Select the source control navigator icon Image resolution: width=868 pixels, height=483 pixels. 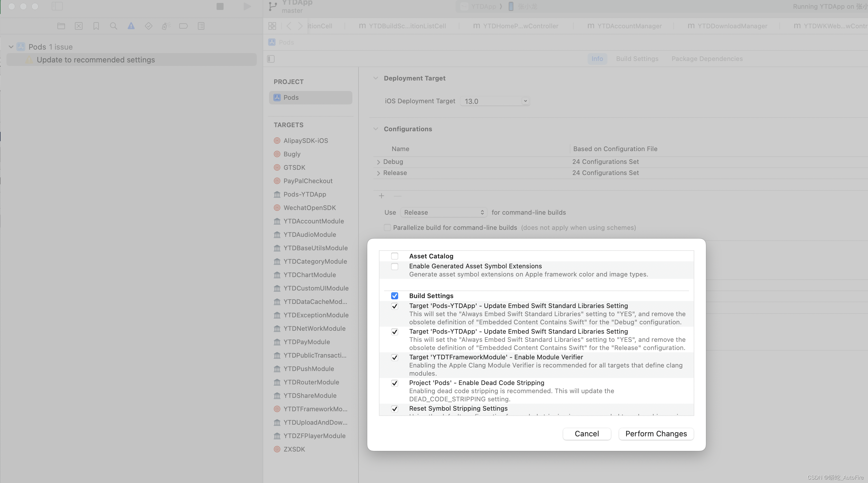pyautogui.click(x=78, y=26)
